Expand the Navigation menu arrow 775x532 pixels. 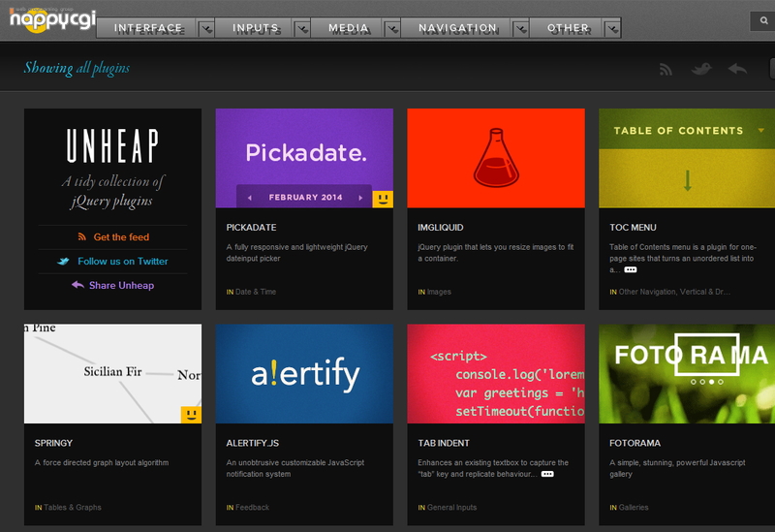tap(520, 29)
